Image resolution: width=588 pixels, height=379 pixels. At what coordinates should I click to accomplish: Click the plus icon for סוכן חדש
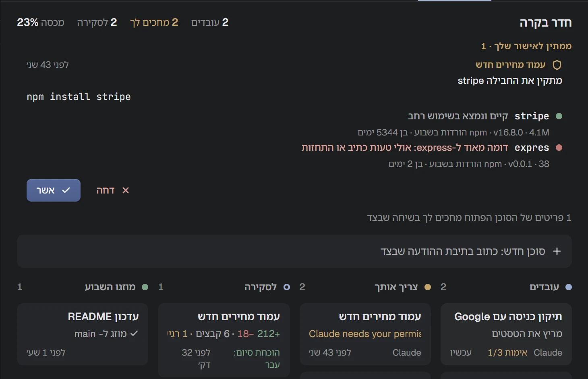click(x=557, y=251)
